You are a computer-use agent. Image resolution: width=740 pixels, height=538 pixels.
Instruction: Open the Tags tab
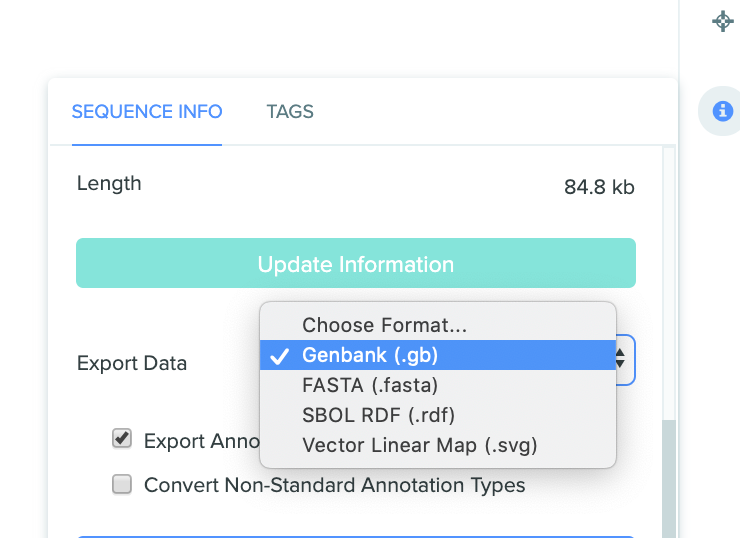[x=290, y=112]
